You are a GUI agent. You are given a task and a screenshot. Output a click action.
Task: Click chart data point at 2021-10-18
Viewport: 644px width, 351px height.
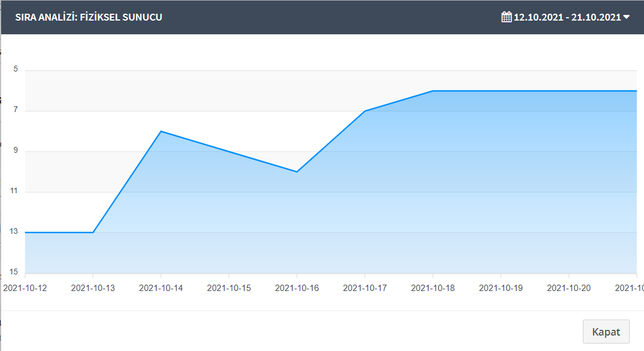[x=433, y=91]
